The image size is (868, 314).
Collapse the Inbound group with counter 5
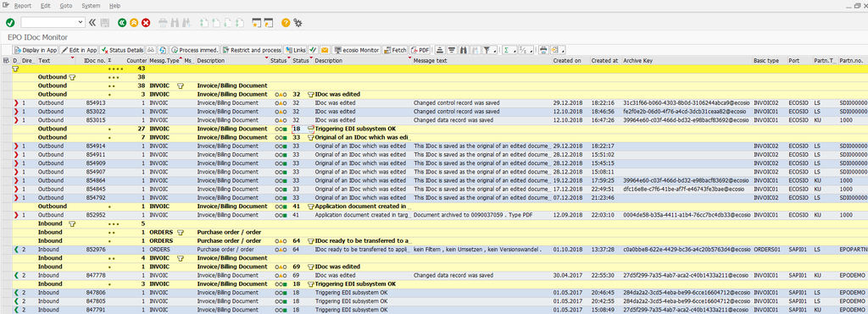(x=72, y=223)
